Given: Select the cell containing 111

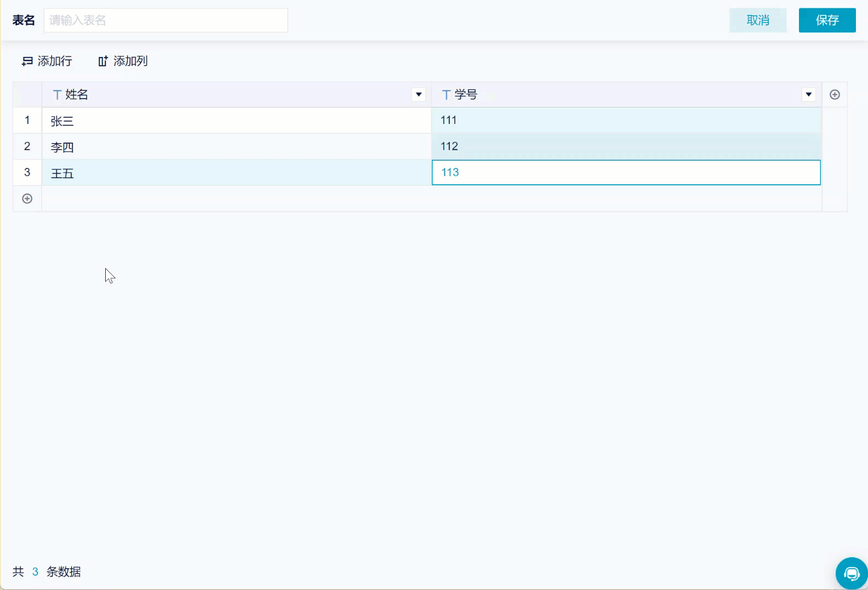Looking at the screenshot, I should [x=626, y=121].
